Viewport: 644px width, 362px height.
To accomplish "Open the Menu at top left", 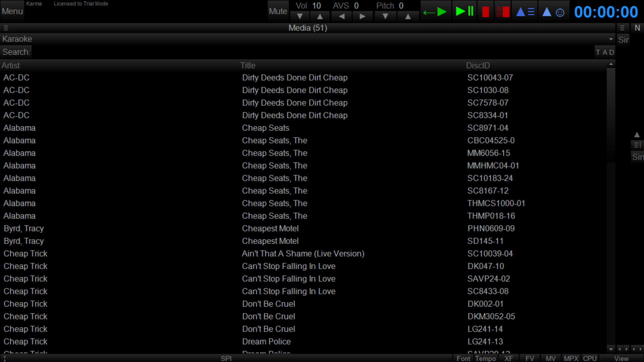I will pos(12,11).
